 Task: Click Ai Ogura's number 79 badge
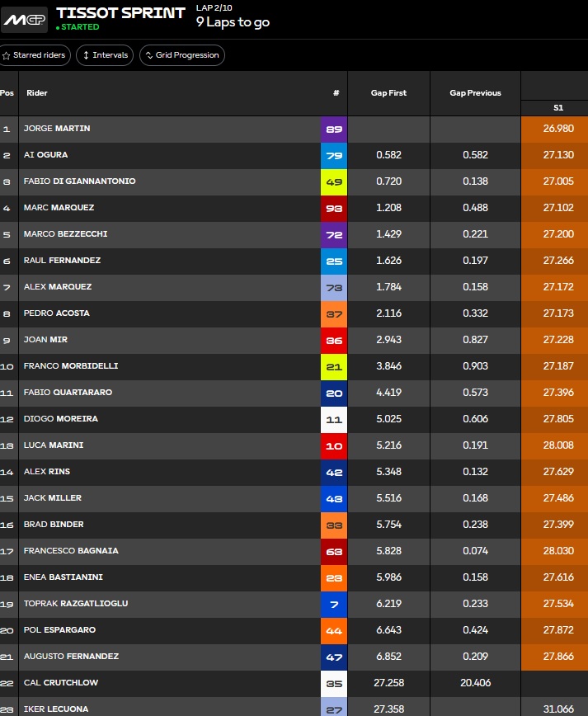(x=334, y=156)
